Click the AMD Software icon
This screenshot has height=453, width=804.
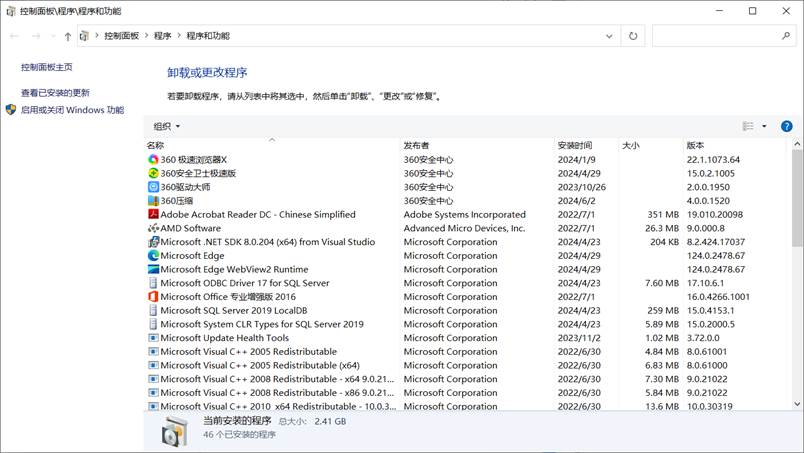point(153,228)
